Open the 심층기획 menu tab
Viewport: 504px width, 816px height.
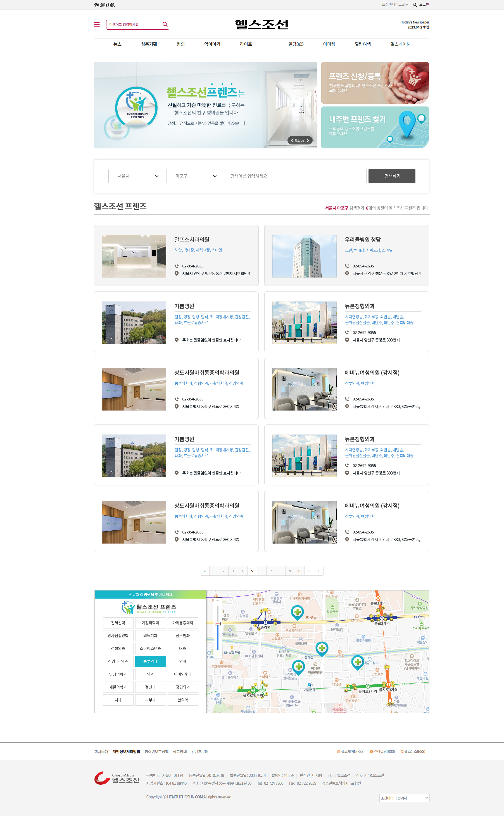click(149, 44)
